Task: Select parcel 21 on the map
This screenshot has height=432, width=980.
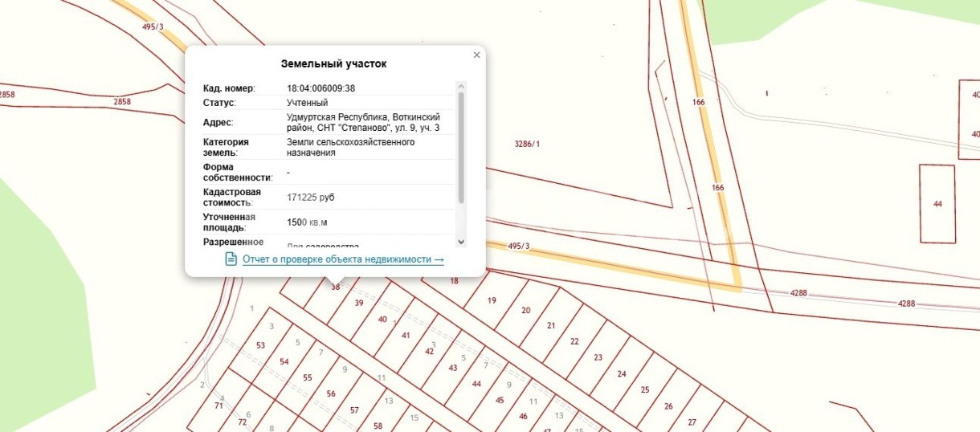Action: click(x=551, y=325)
